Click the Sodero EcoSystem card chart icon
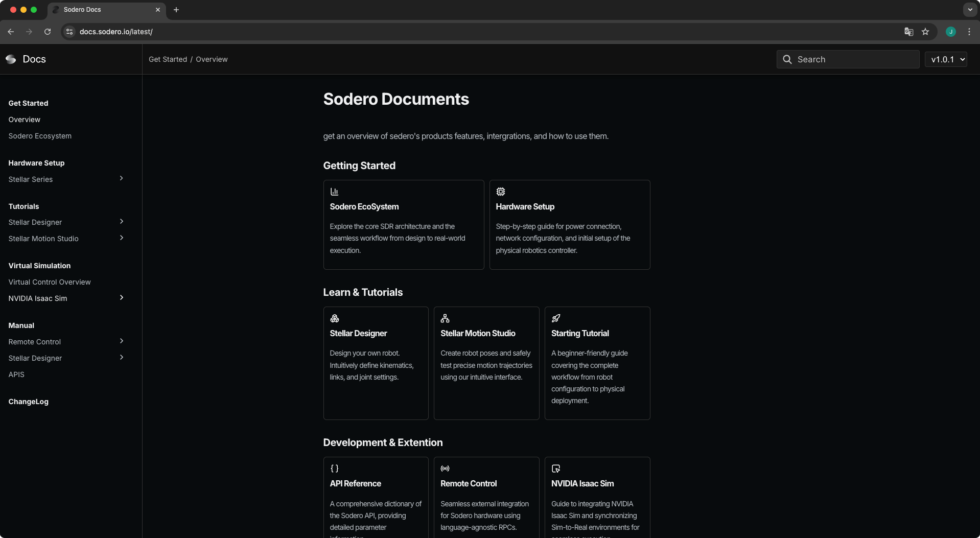980x538 pixels. pos(334,192)
